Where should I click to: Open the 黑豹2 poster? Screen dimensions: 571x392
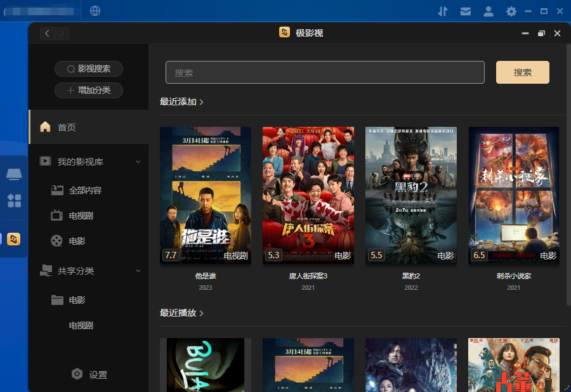point(410,195)
